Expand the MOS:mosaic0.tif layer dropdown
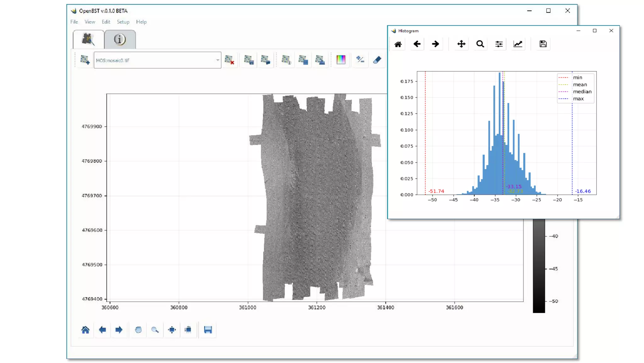This screenshot has height=363, width=644. (x=217, y=60)
